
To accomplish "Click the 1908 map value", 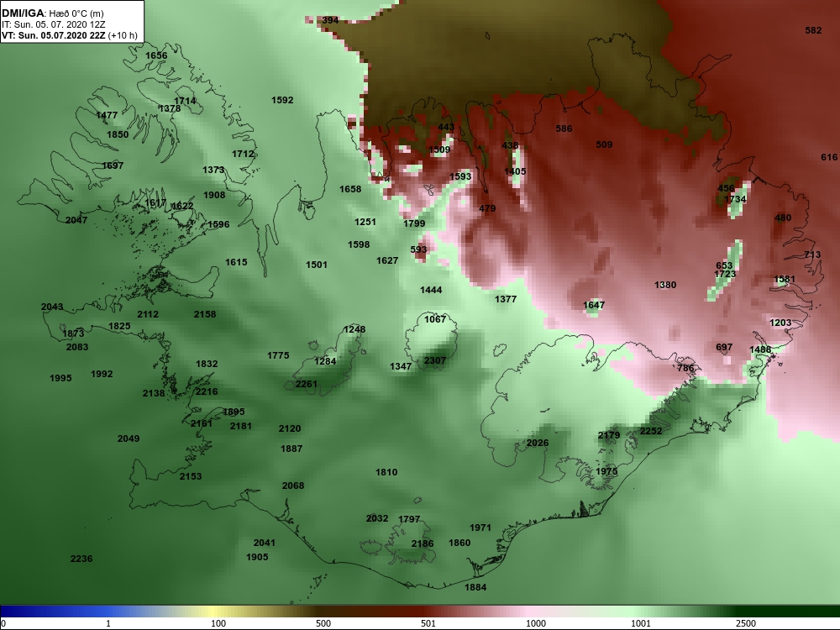I will pos(214,195).
